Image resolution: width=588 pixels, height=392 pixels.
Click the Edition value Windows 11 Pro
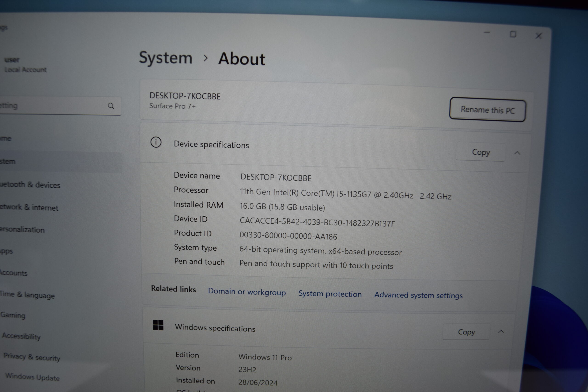click(x=265, y=357)
